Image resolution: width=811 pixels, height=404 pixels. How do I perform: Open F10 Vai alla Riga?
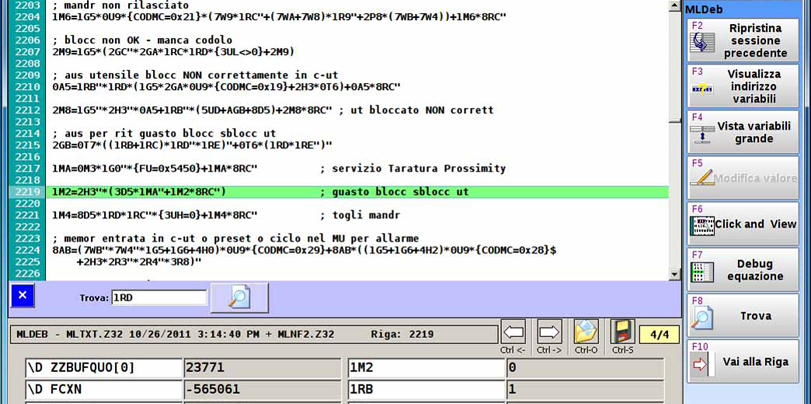click(743, 362)
